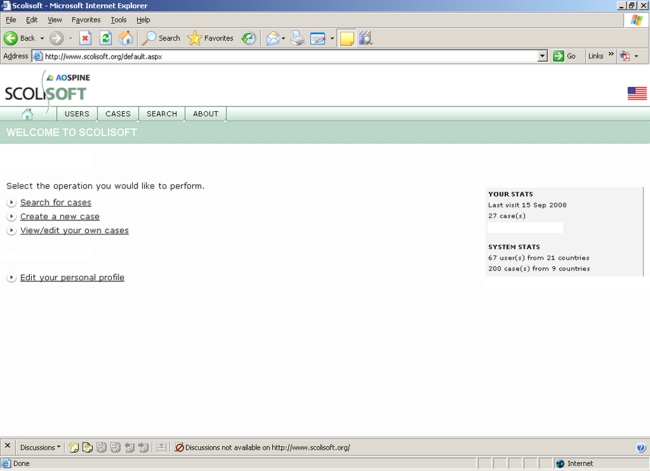
Task: Expand the Links toolbar chevron
Action: [x=611, y=54]
